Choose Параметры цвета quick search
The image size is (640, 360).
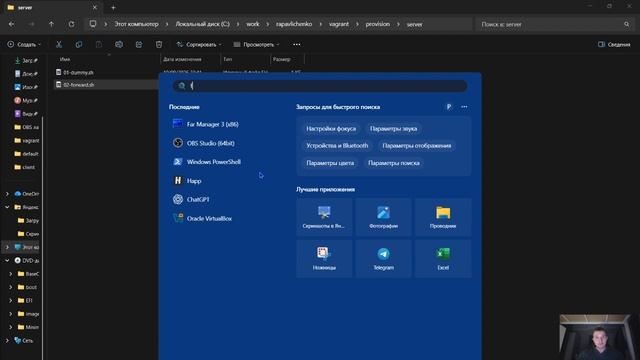(330, 163)
